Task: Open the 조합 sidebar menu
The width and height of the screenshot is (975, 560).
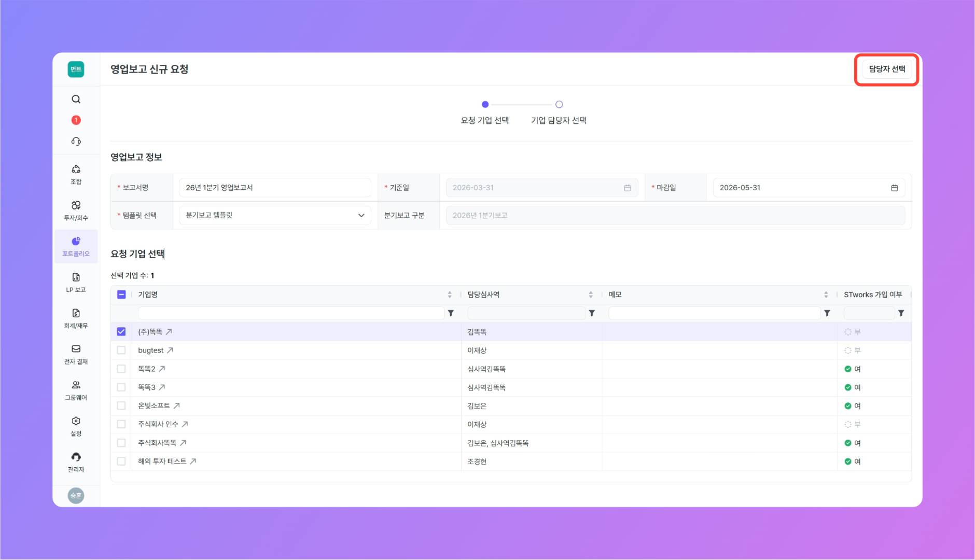Action: point(76,175)
